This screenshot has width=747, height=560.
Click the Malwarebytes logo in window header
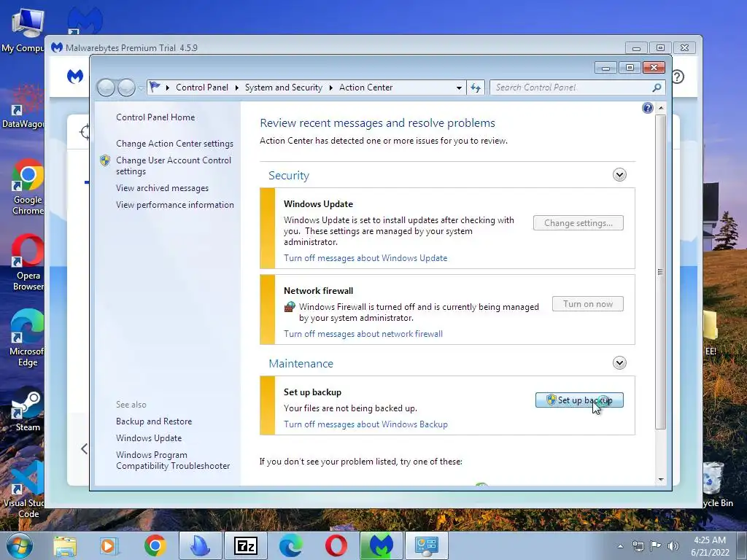(75, 76)
